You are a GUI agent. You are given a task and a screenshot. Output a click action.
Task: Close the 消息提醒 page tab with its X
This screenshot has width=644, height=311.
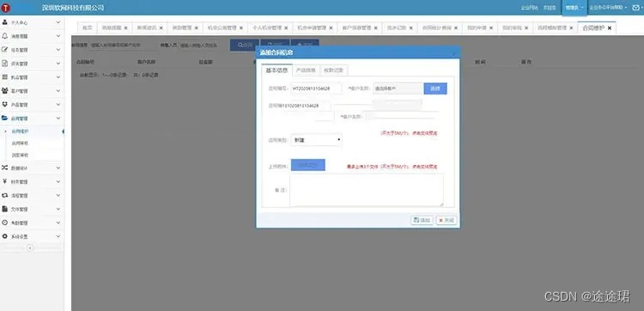pos(125,28)
